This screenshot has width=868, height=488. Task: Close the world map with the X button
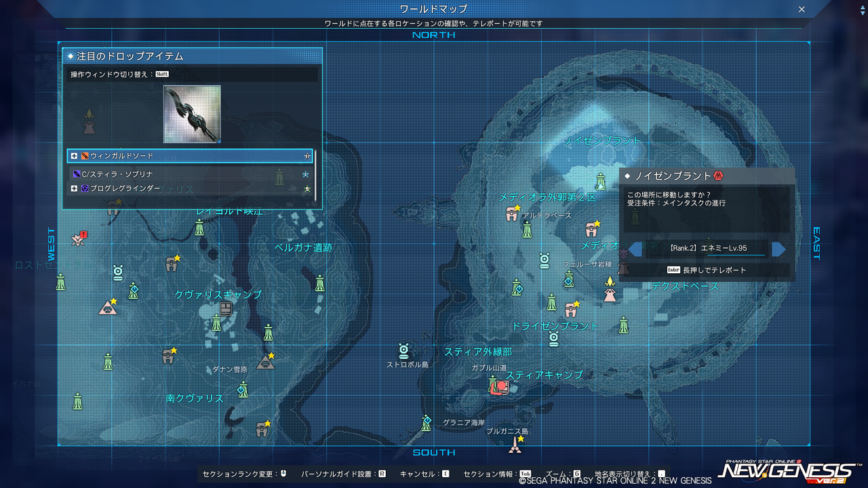pyautogui.click(x=802, y=9)
